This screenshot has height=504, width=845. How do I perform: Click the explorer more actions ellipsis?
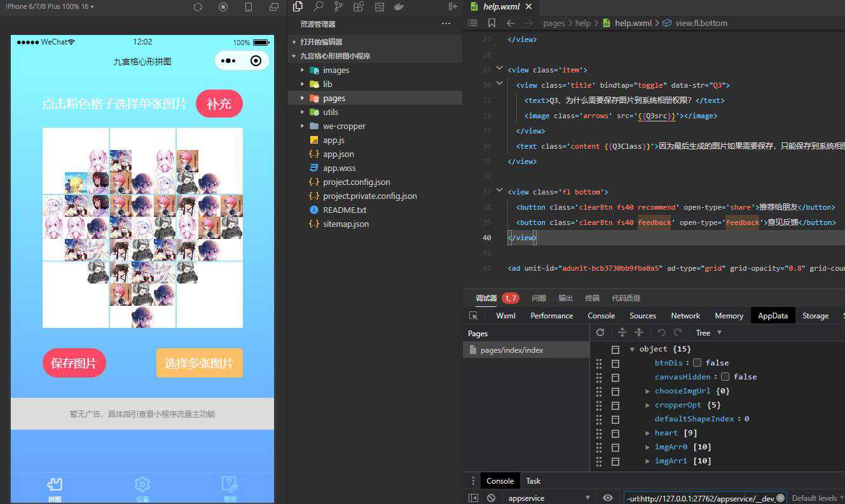[x=446, y=24]
